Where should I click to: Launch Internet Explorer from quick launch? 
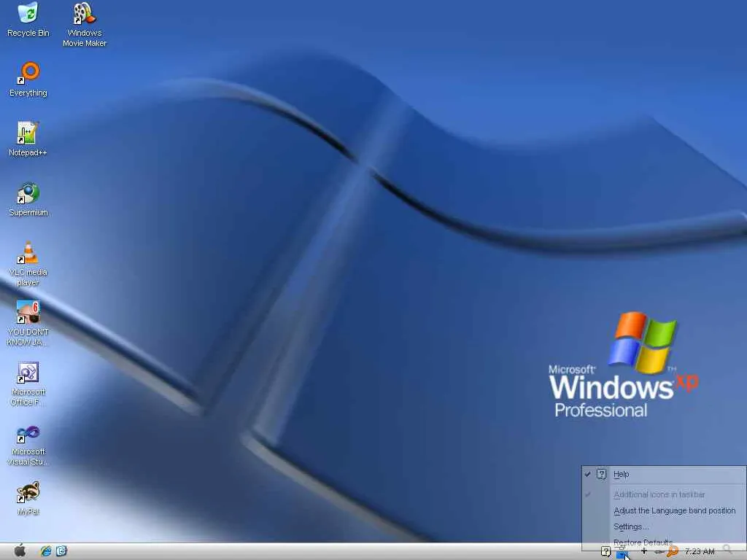pos(46,551)
